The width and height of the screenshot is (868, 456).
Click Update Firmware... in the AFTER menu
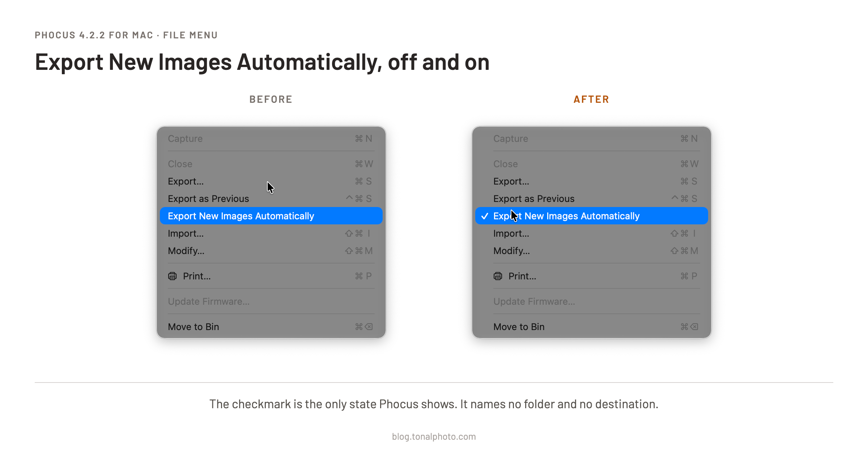click(x=591, y=301)
